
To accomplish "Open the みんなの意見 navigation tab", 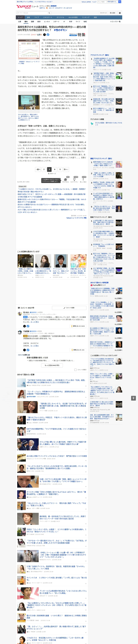I will [x=73, y=17].
